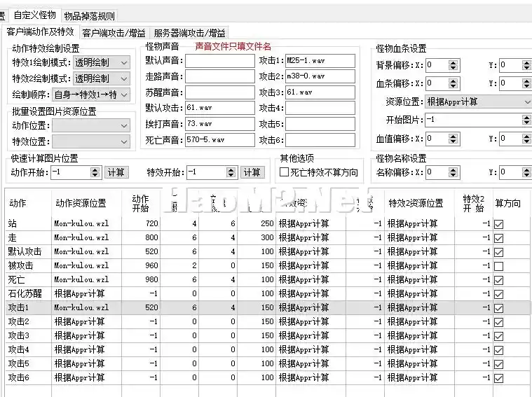Click 特效2资源位置 column header

(x=416, y=203)
